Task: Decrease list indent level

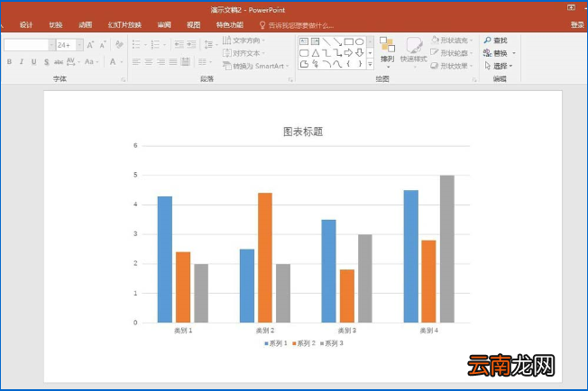Action: point(179,45)
